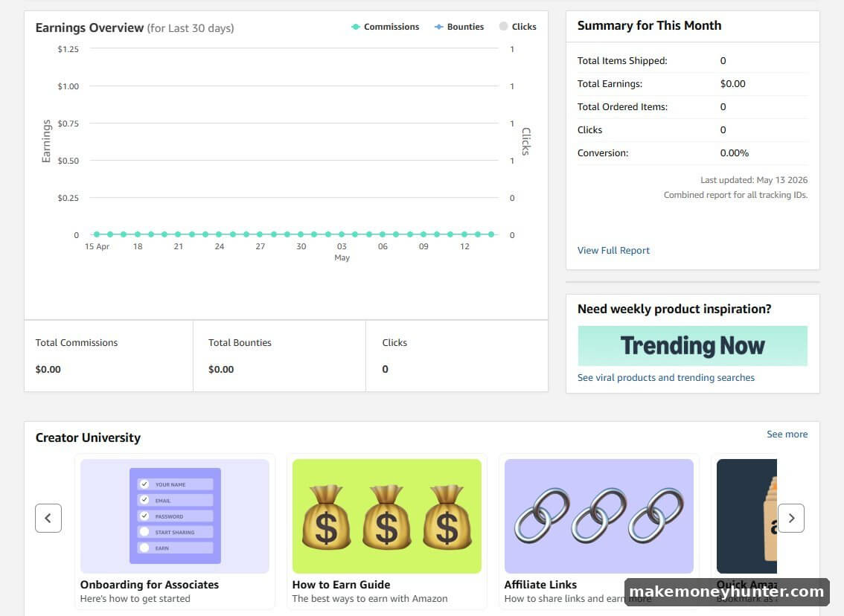This screenshot has height=616, width=844.
Task: Click the Need weekly product inspiration heading
Action: click(x=674, y=309)
